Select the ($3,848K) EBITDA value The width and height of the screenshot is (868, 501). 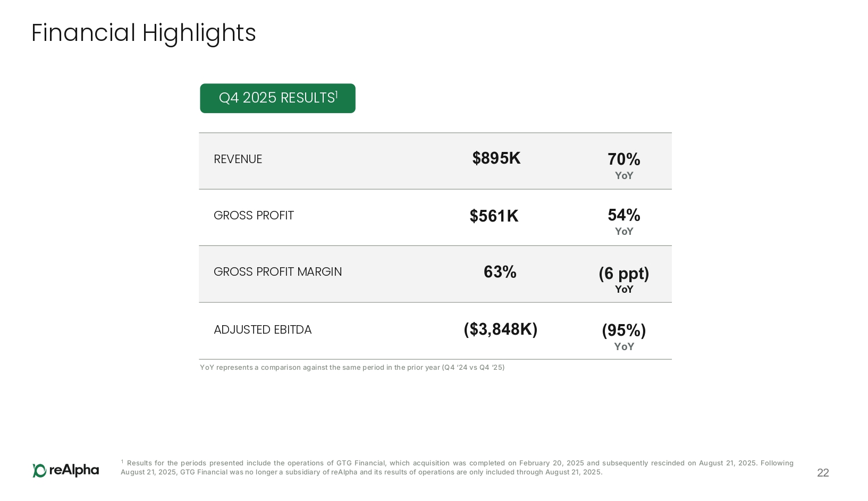500,329
